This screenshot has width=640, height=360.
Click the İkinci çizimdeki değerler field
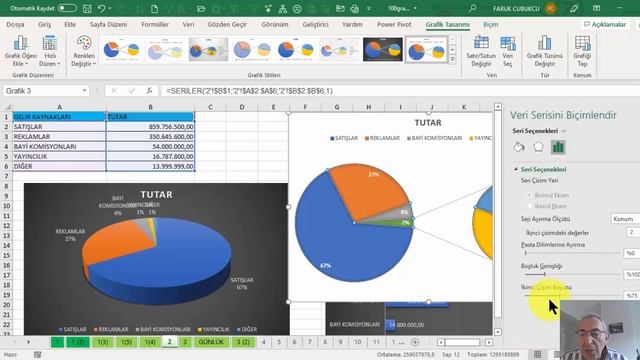(x=633, y=232)
